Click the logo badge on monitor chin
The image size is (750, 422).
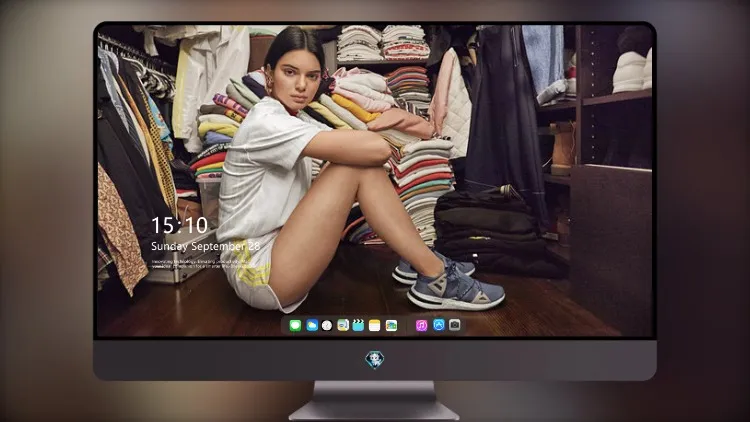(375, 359)
